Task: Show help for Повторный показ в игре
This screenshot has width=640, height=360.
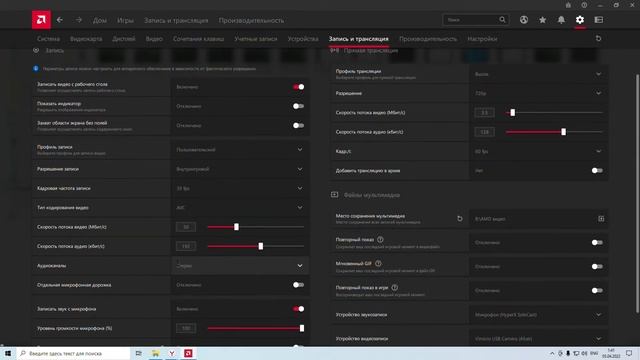Action: click(394, 287)
